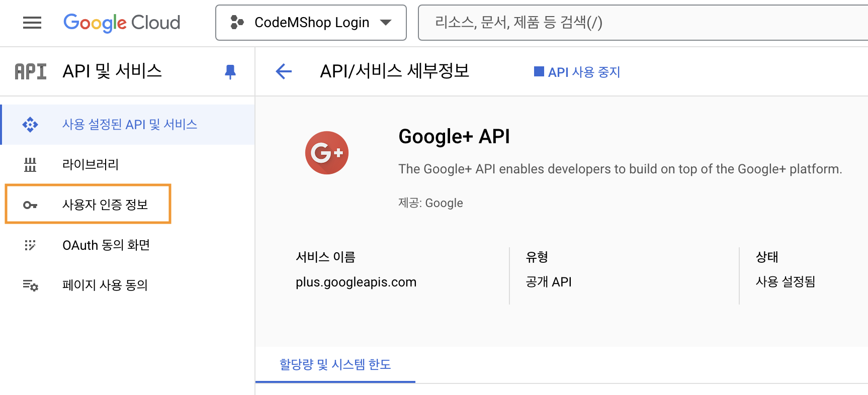
Task: Open the 라이브러리 menu item
Action: pos(128,165)
